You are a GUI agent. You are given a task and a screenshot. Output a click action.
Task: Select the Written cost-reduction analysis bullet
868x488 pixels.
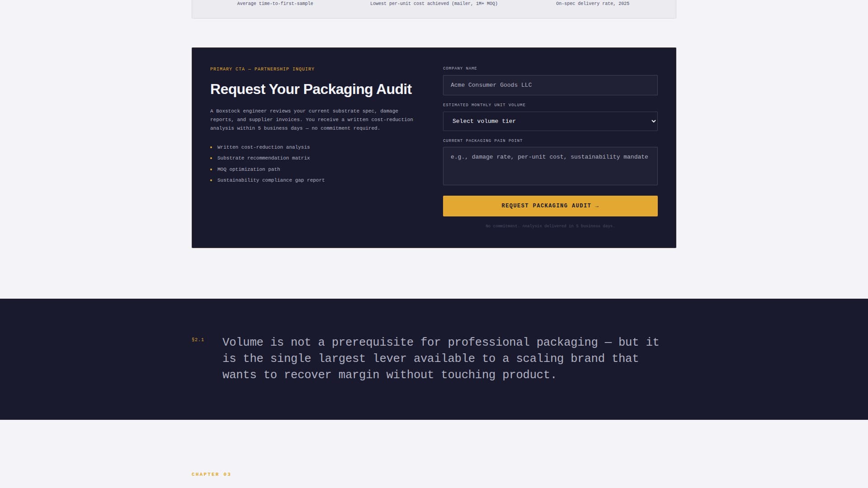point(263,147)
